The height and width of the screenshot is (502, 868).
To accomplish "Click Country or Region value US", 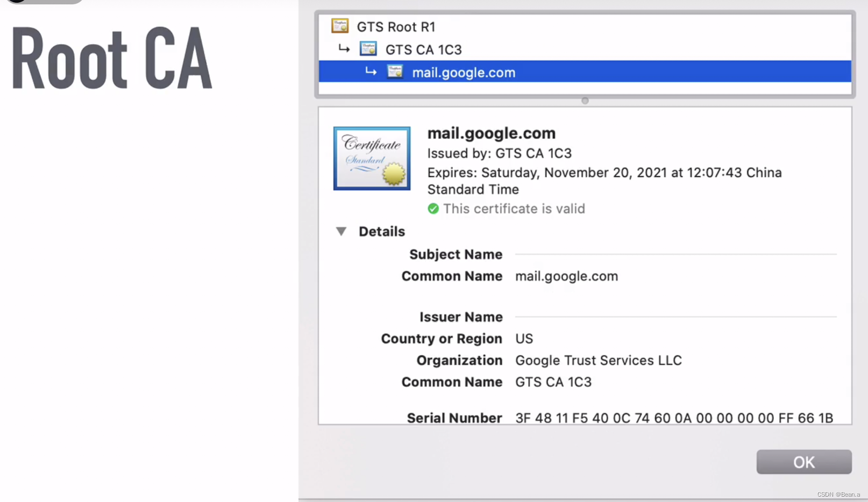I will [524, 339].
